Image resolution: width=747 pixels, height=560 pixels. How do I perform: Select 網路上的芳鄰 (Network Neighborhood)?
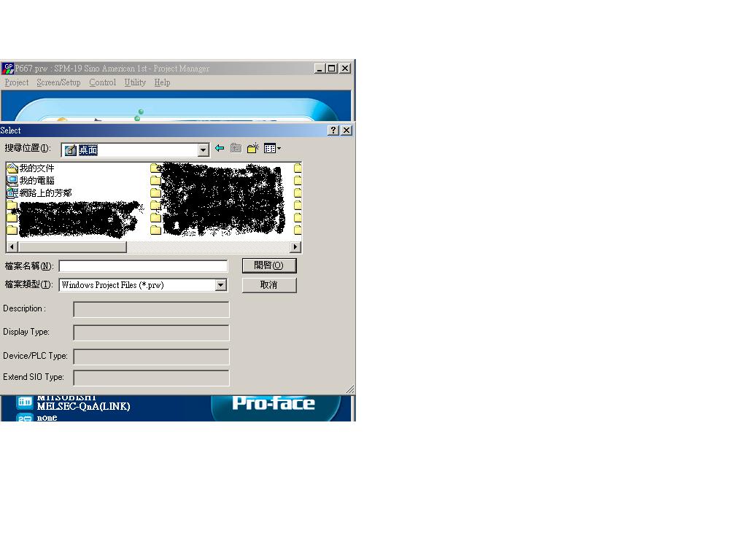pyautogui.click(x=45, y=193)
